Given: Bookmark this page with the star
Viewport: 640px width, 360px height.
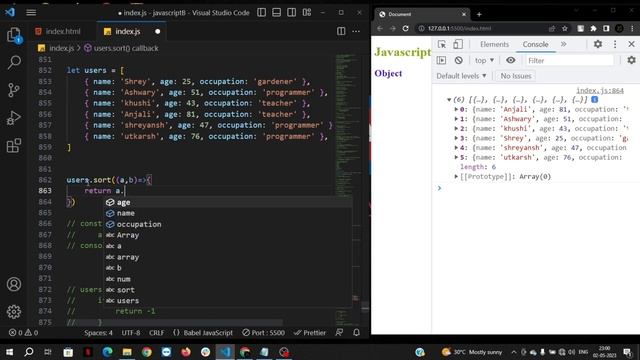Looking at the screenshot, I should [x=565, y=28].
